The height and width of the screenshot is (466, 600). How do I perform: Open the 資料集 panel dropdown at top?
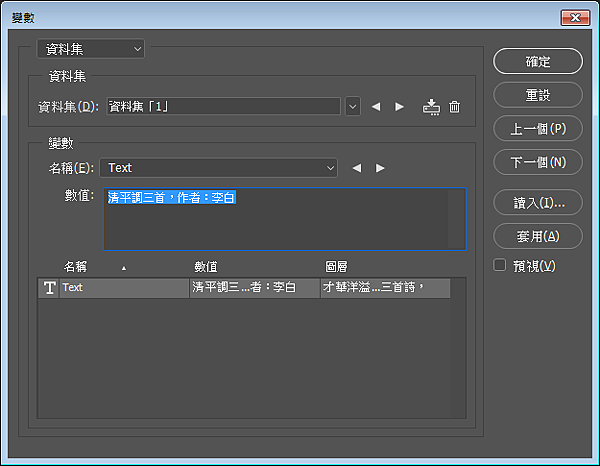pos(91,49)
